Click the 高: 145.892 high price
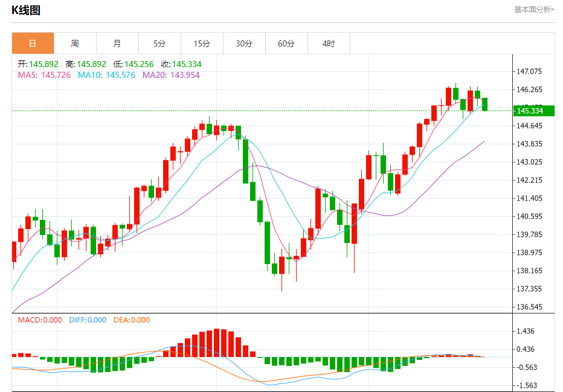 [x=86, y=64]
